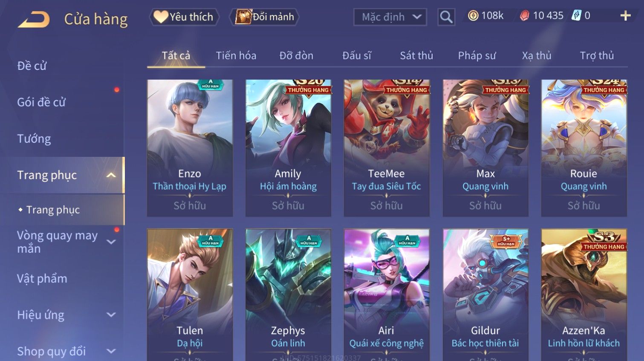Go to Gói đề cử section
This screenshot has width=644, height=361.
point(41,102)
